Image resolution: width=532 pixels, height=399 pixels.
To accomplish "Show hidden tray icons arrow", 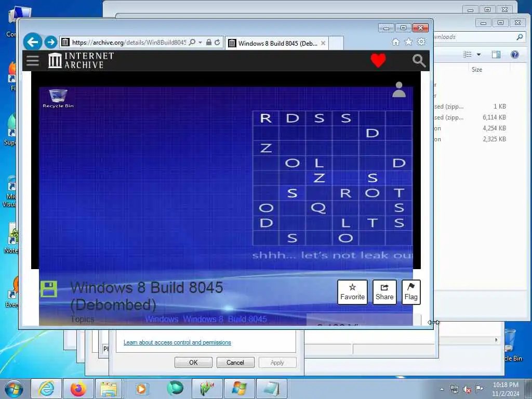I will click(442, 389).
